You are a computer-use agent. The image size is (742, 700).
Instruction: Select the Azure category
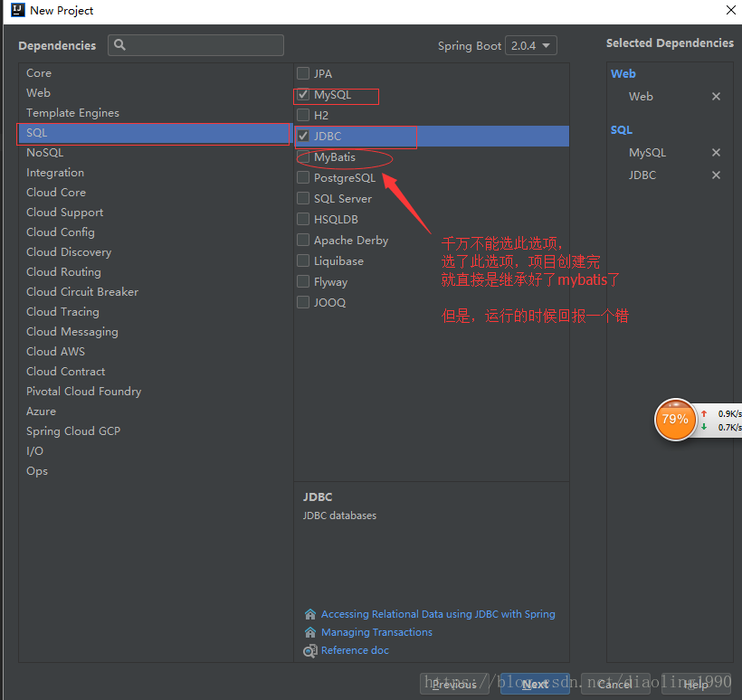pos(156,411)
